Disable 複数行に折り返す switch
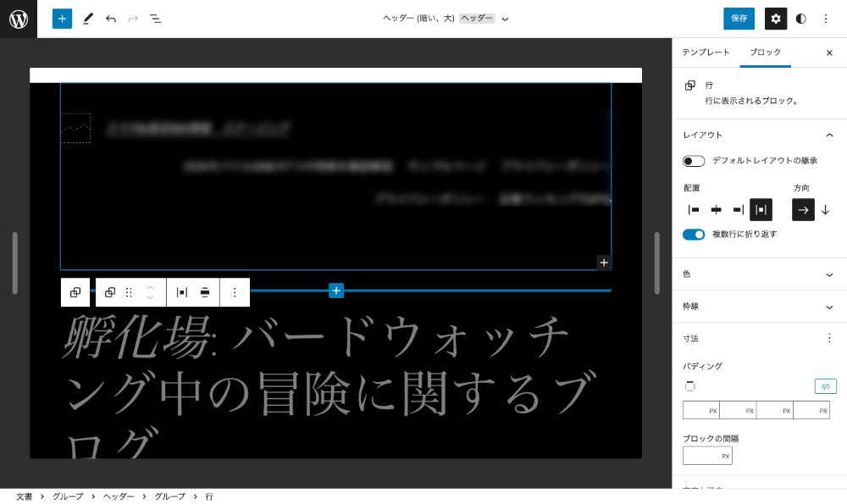 click(694, 235)
